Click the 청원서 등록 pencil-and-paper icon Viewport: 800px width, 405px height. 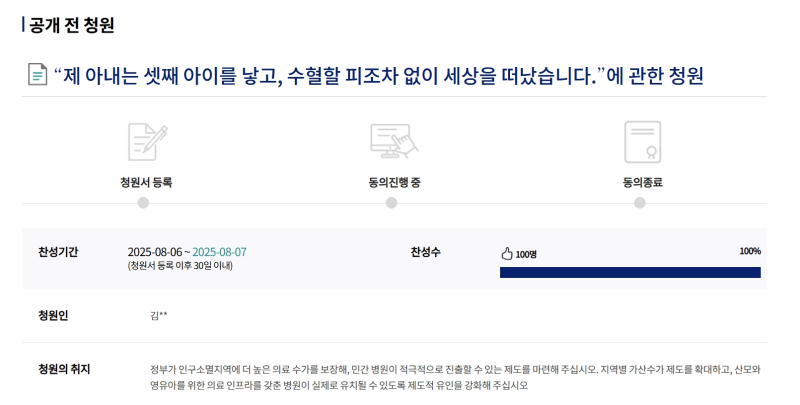tap(147, 141)
